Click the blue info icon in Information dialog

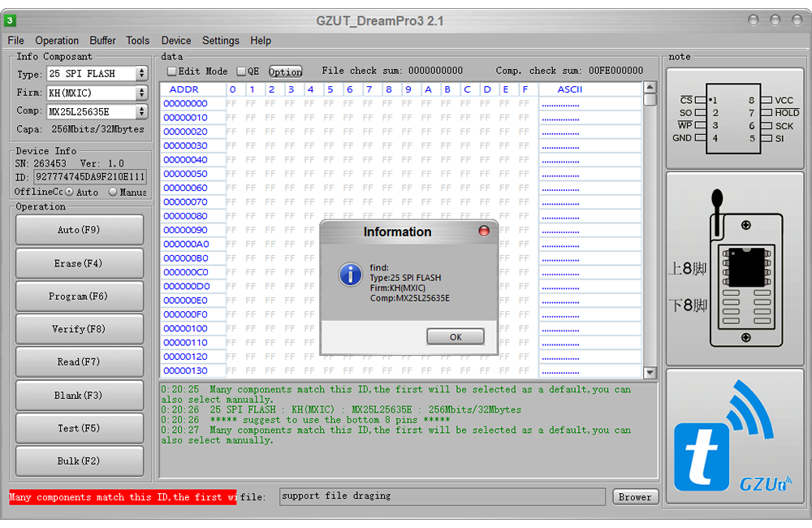(x=350, y=275)
